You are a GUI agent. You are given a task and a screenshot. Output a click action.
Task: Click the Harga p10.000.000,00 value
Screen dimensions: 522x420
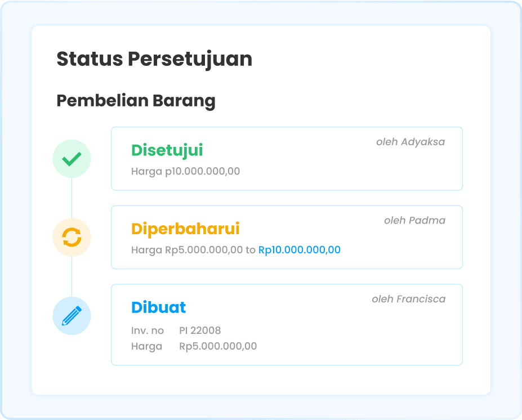point(185,171)
